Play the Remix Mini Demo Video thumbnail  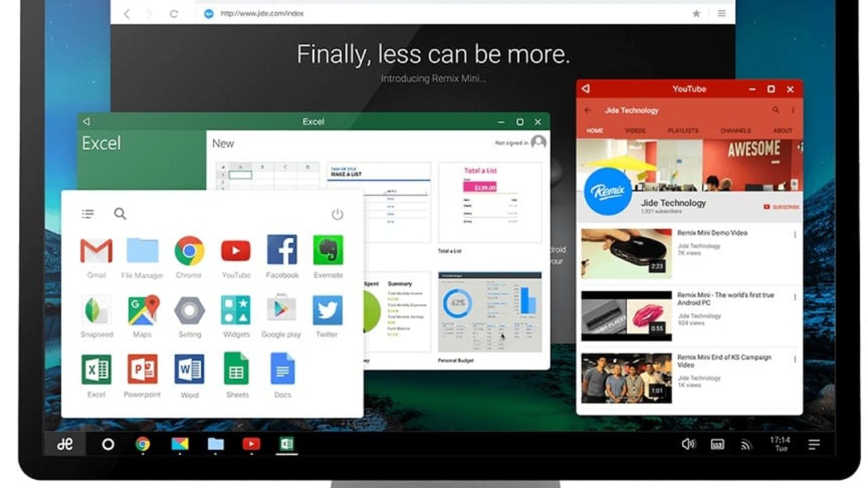tap(626, 253)
